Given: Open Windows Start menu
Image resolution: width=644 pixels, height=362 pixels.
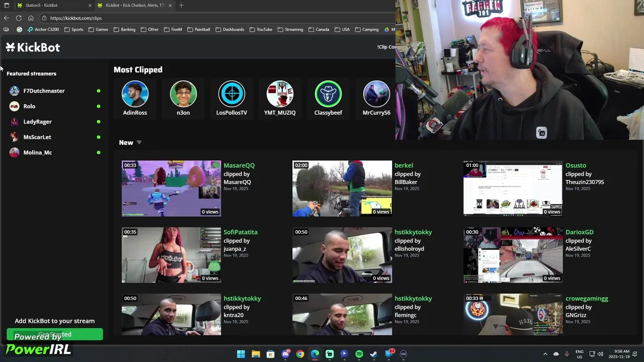Looking at the screenshot, I should [x=241, y=354].
